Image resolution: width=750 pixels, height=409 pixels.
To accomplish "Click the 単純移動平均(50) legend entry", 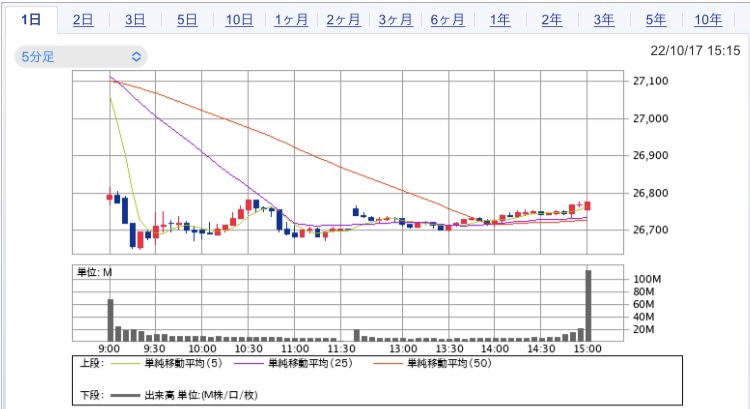I will click(449, 364).
